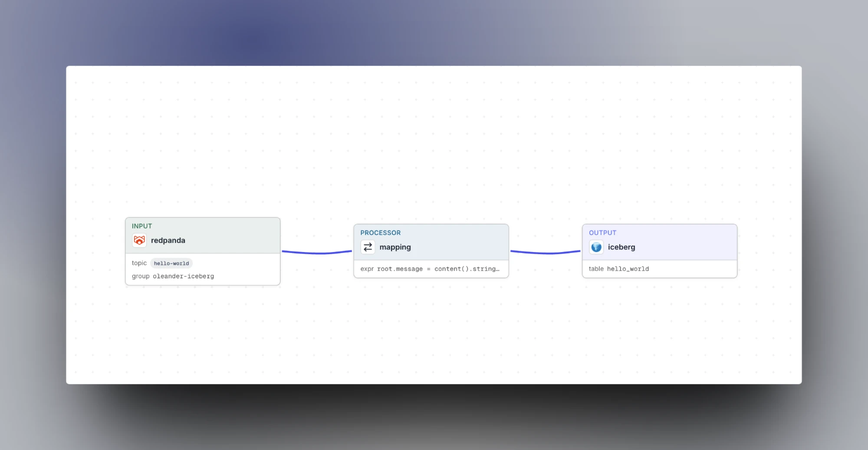
Task: Click the redpanda logo icon
Action: coord(139,240)
